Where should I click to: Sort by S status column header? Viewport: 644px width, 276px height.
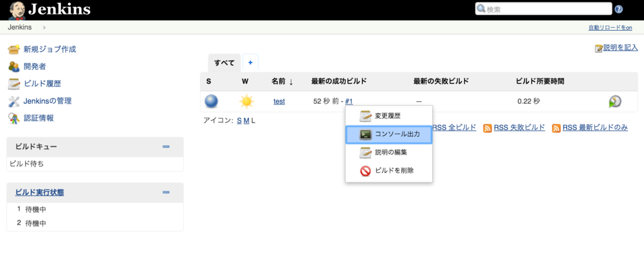[x=209, y=81]
